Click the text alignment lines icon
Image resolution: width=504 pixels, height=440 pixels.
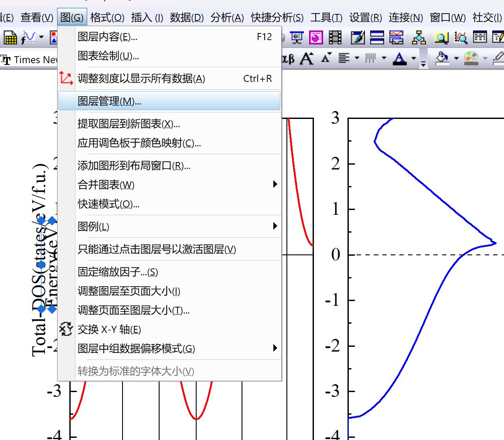(344, 58)
